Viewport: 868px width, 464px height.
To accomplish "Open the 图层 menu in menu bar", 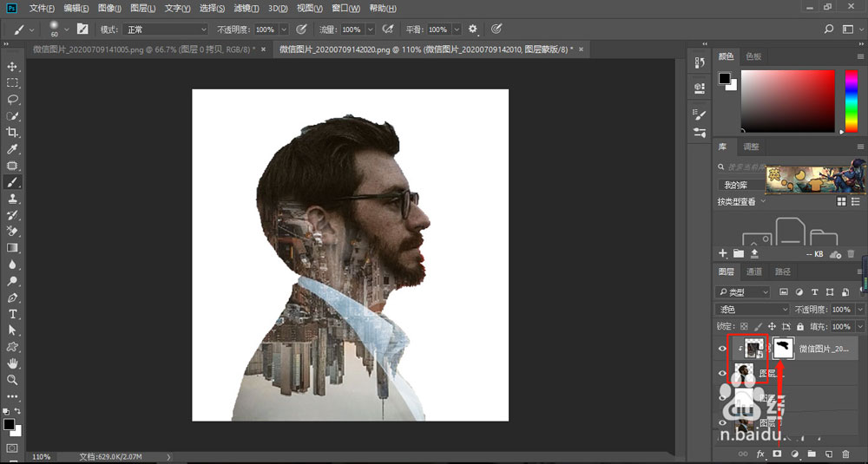I will point(143,9).
